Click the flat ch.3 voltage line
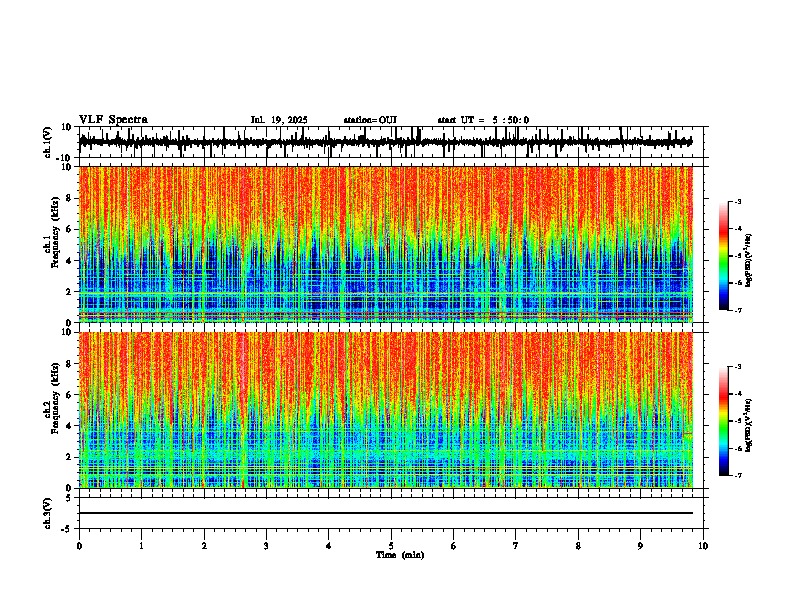The image size is (792, 612). pyautogui.click(x=386, y=513)
